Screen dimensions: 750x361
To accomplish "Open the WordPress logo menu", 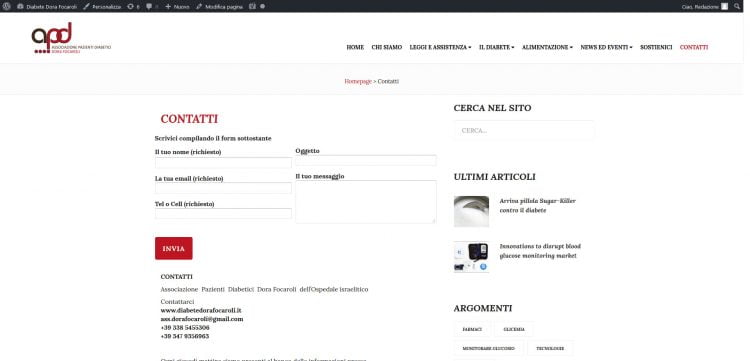I will (7, 6).
